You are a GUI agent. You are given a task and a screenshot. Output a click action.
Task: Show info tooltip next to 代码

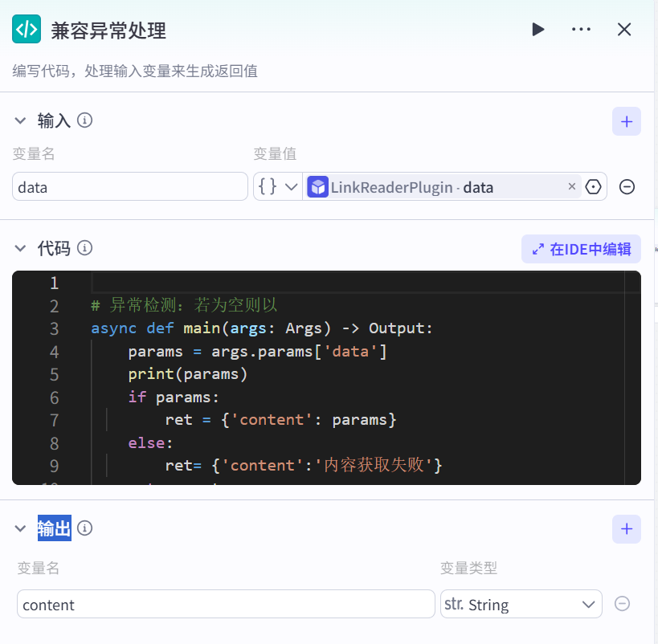pos(84,248)
